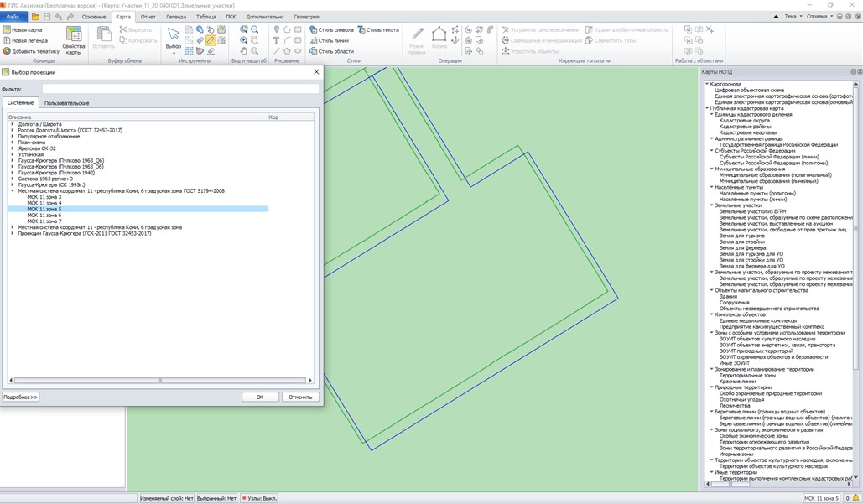Select the zoom out magnifier tool
Viewport: 863px width, 504px height.
pos(254,29)
